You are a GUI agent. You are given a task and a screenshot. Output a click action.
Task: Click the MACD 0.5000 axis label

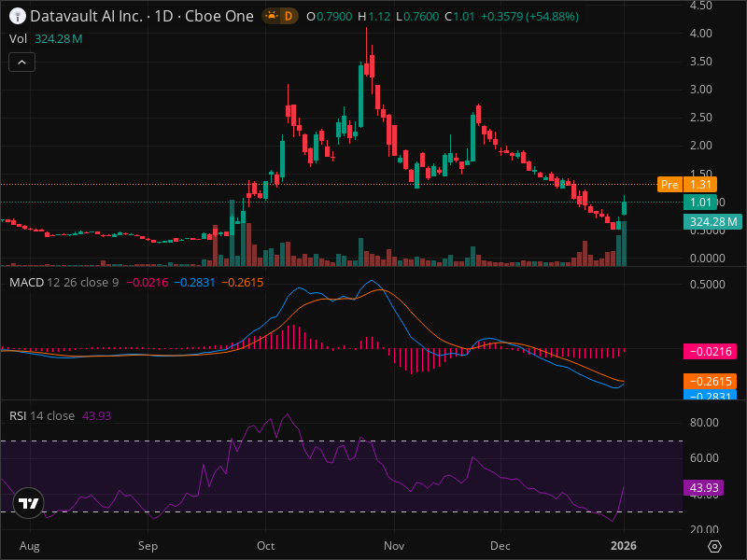click(708, 285)
